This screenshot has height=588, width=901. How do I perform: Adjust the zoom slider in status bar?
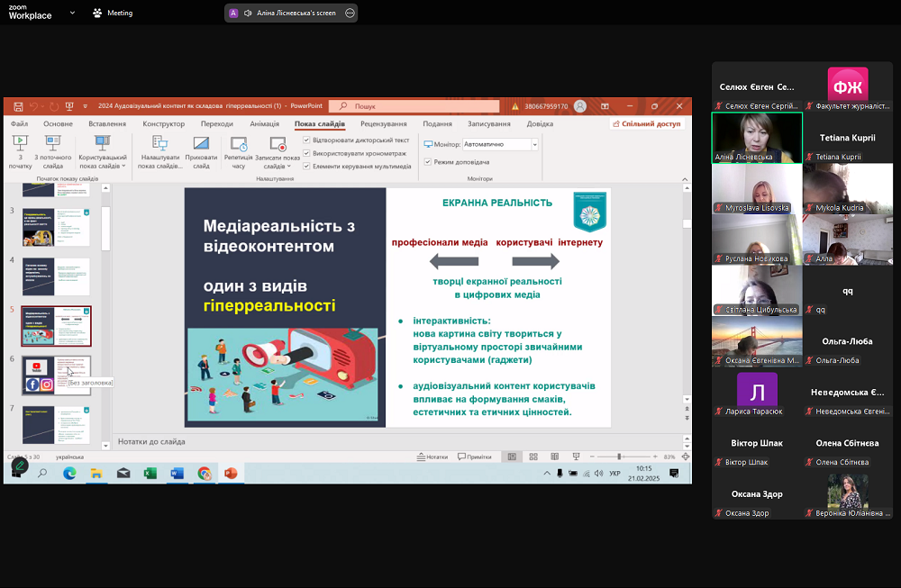point(619,457)
